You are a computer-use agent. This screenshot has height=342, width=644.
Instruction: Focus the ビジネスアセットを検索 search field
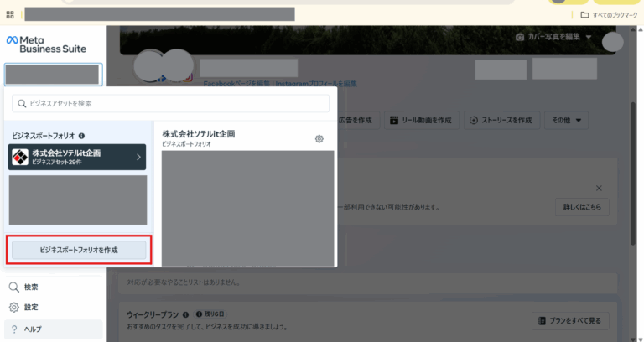pyautogui.click(x=170, y=103)
